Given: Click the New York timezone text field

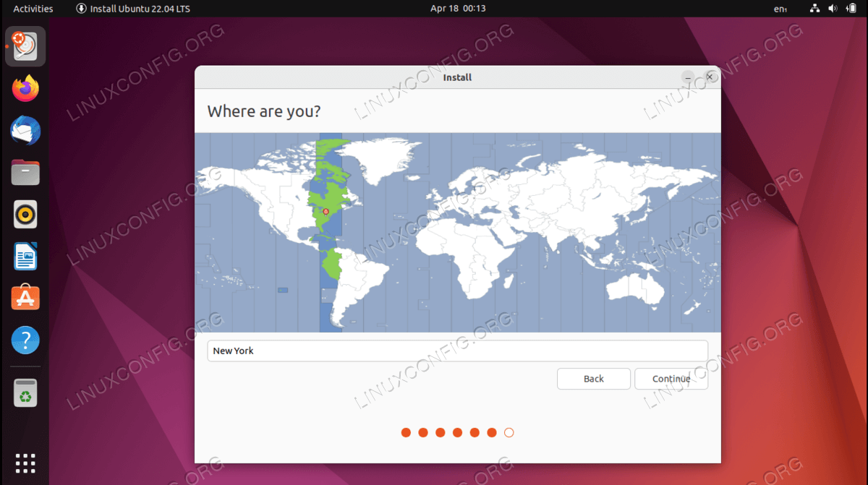Looking at the screenshot, I should pos(457,351).
